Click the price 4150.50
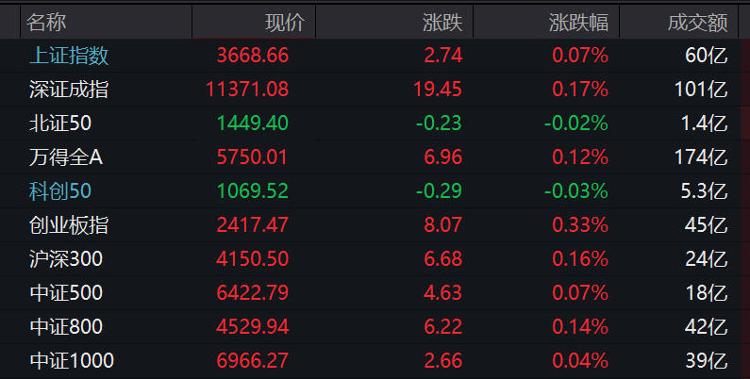This screenshot has width=750, height=379. click(x=253, y=259)
